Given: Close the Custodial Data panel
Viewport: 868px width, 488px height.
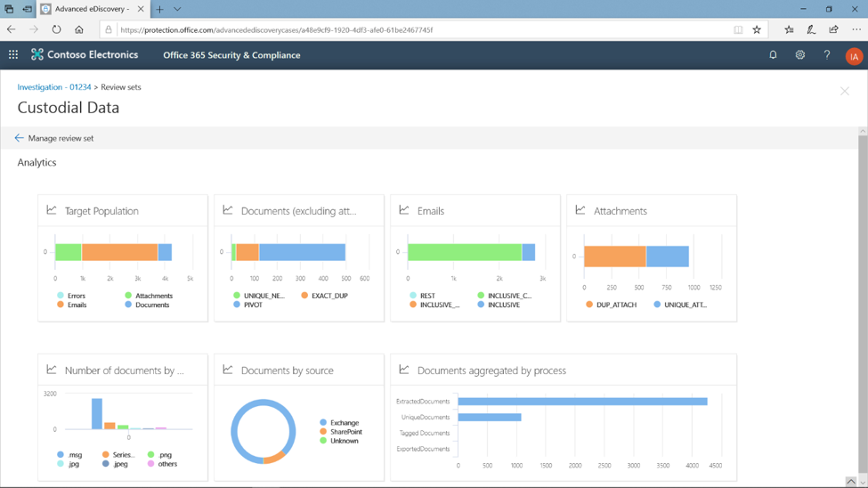Looking at the screenshot, I should pos(844,91).
